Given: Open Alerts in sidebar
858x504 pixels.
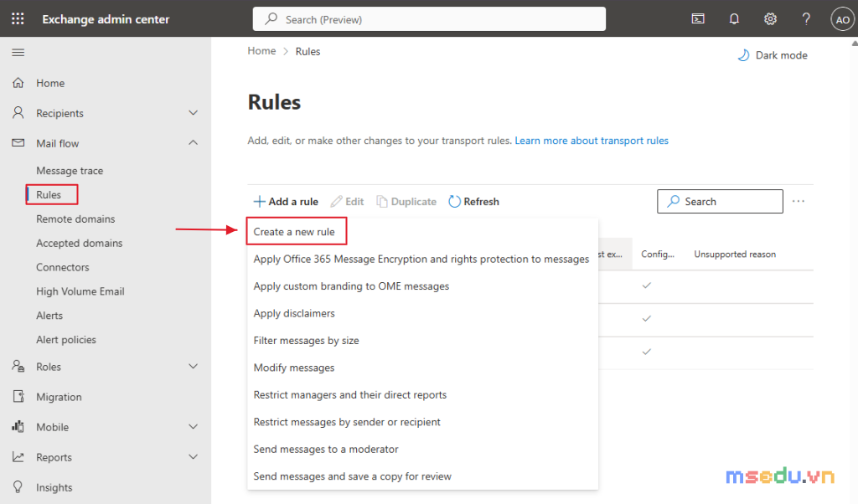Looking at the screenshot, I should [49, 316].
